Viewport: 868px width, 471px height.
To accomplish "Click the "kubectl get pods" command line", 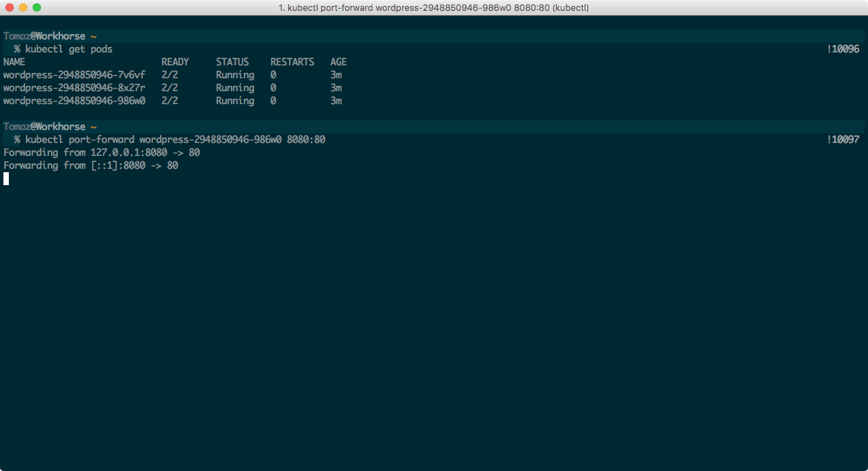I will tap(69, 49).
